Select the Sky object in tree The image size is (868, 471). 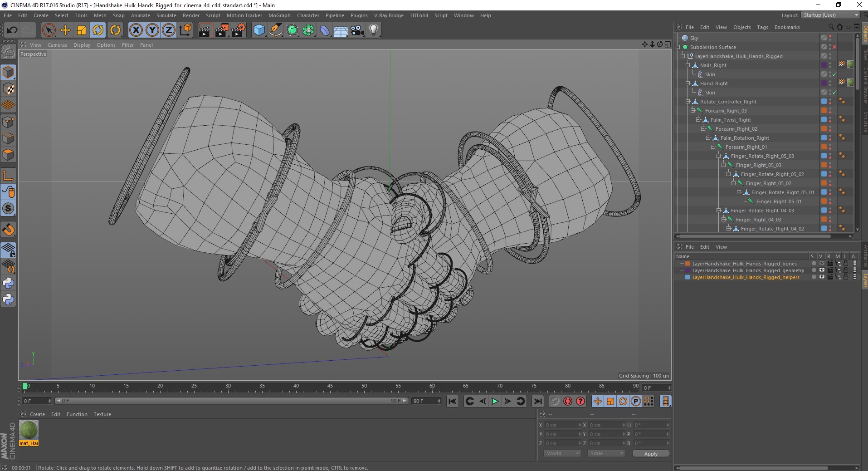point(694,38)
